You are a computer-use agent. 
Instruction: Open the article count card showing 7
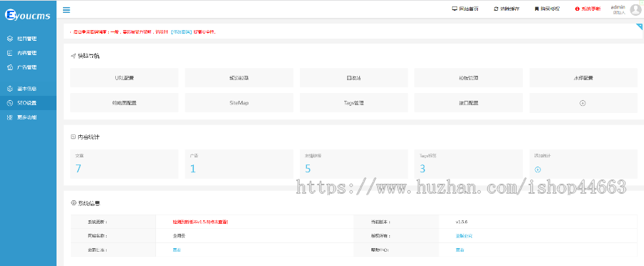click(x=124, y=164)
